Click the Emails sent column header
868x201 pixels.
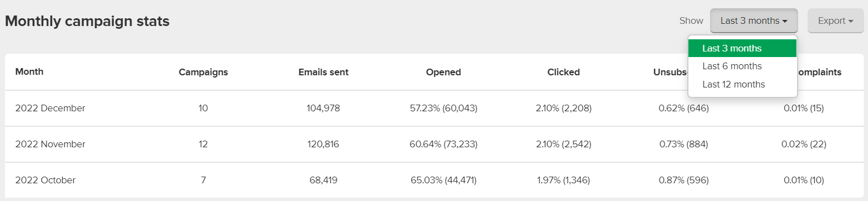[323, 72]
